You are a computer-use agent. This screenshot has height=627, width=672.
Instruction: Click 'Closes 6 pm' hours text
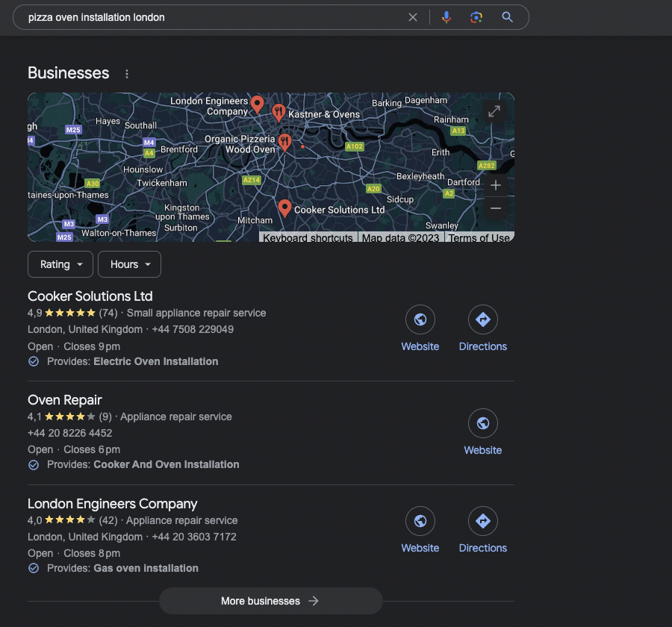(x=92, y=449)
